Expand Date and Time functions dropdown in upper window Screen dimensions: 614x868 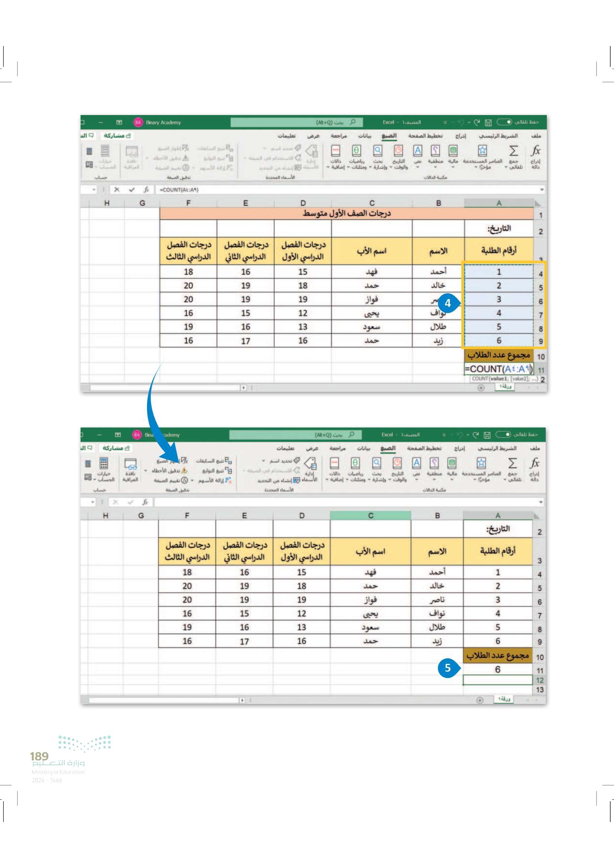(x=391, y=167)
